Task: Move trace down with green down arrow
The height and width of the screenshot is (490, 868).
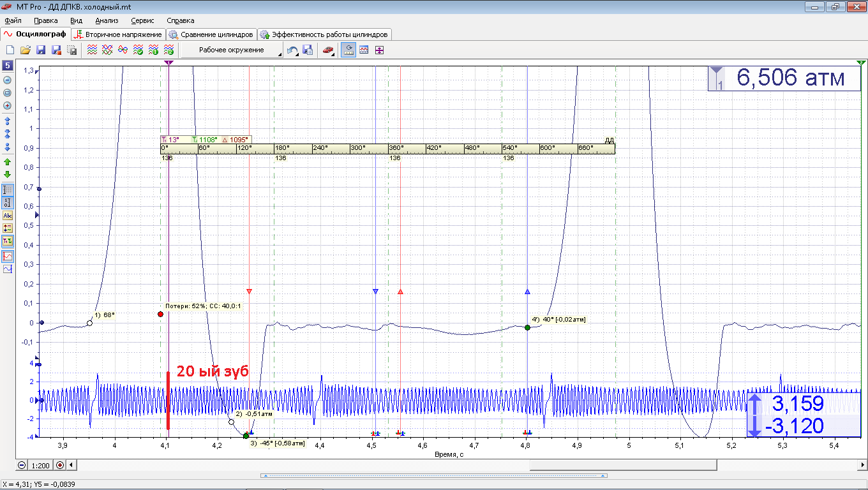Action: click(8, 175)
